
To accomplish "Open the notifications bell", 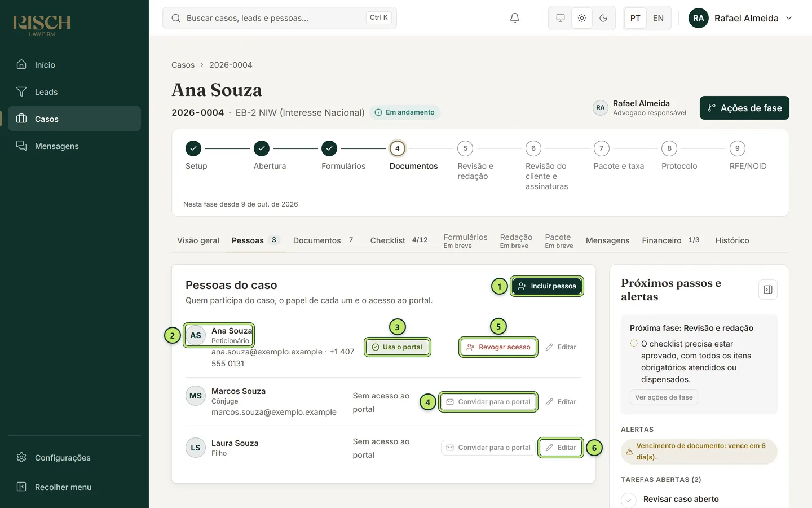I will [x=514, y=18].
